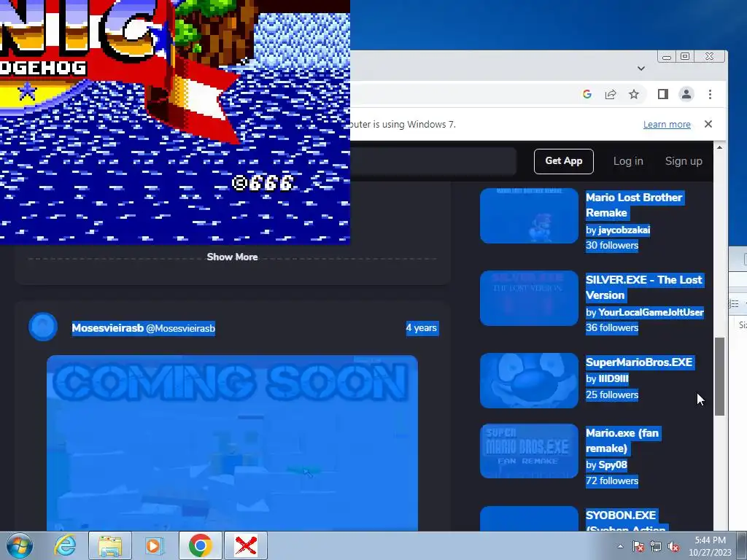This screenshot has height=560, width=747.
Task: Switch to Chrome on taskbar
Action: pyautogui.click(x=200, y=545)
